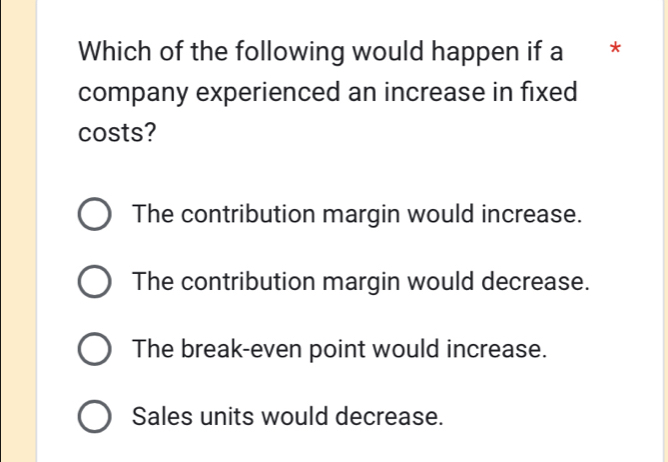Click the label 'The contribution margin would decrease.'

tap(360, 282)
